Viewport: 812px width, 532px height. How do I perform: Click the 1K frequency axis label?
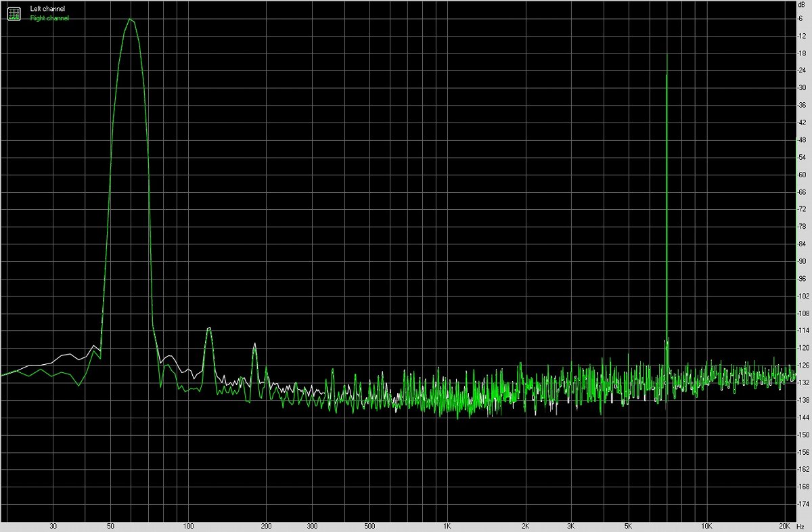pyautogui.click(x=447, y=525)
